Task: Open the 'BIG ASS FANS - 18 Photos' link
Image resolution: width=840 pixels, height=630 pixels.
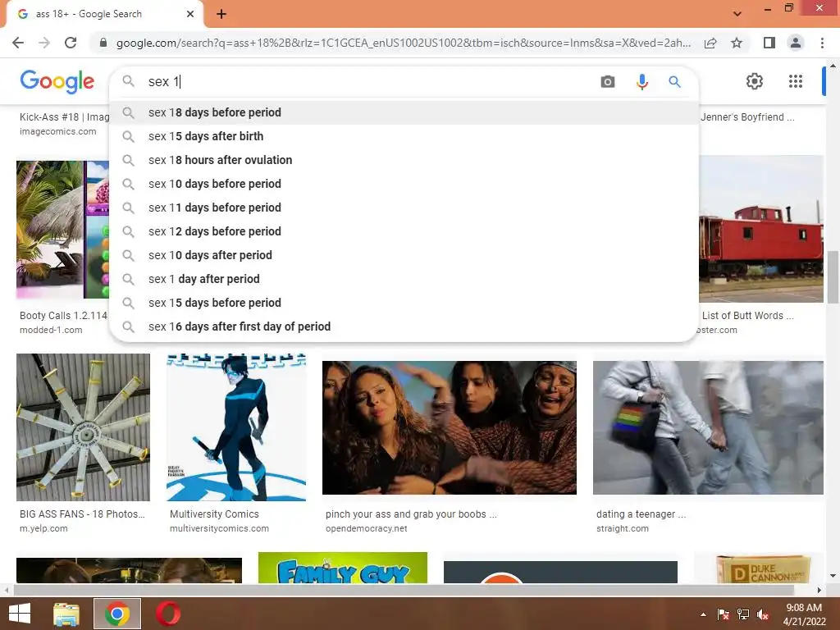Action: (x=83, y=514)
